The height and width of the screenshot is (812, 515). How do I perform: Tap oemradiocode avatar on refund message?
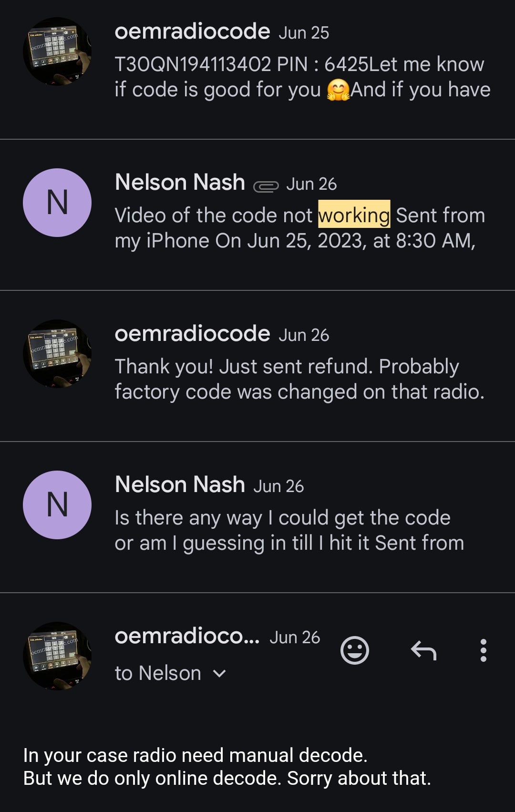pyautogui.click(x=57, y=353)
